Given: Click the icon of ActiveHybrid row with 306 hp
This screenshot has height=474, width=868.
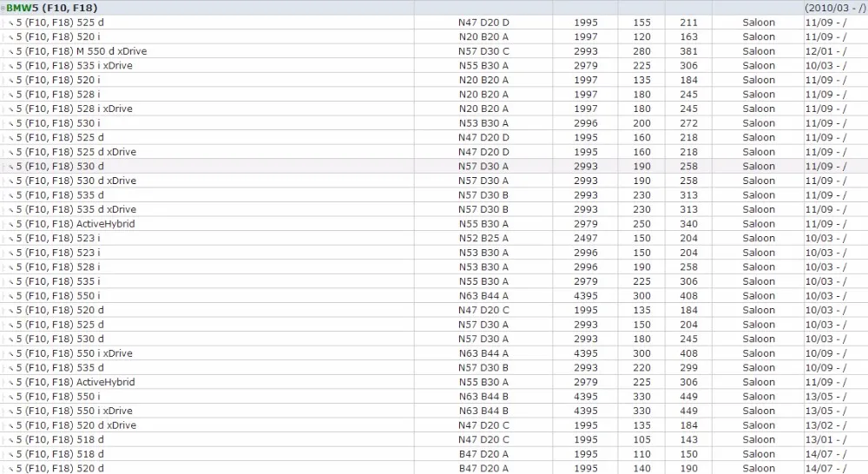Looking at the screenshot, I should 10,383.
